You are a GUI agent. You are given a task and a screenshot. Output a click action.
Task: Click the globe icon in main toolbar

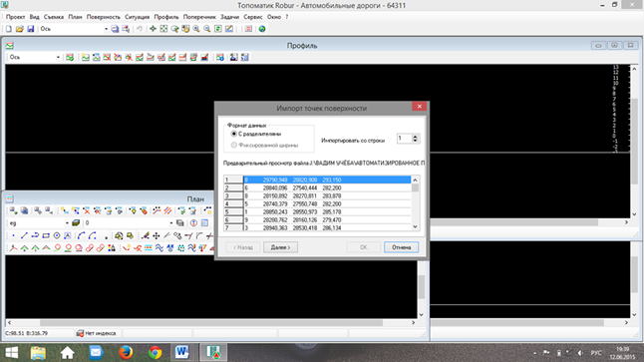point(262,29)
